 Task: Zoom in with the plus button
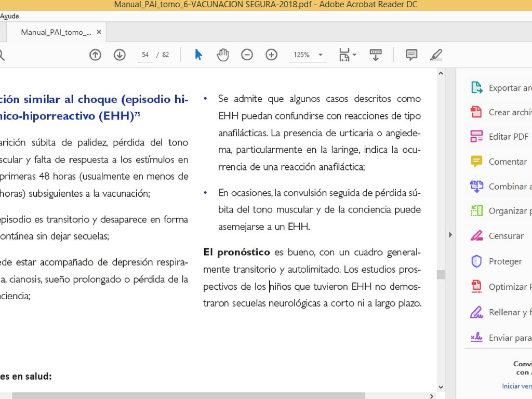tap(271, 55)
